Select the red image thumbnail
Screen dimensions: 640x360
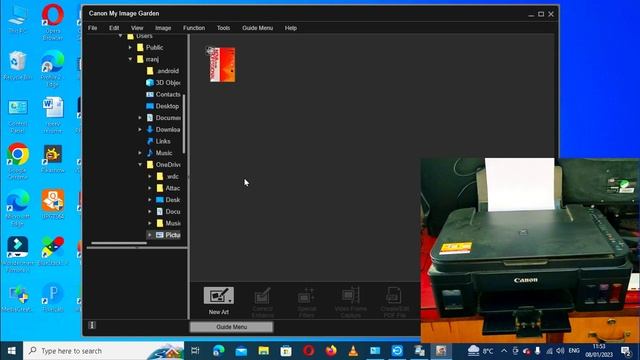coord(222,64)
